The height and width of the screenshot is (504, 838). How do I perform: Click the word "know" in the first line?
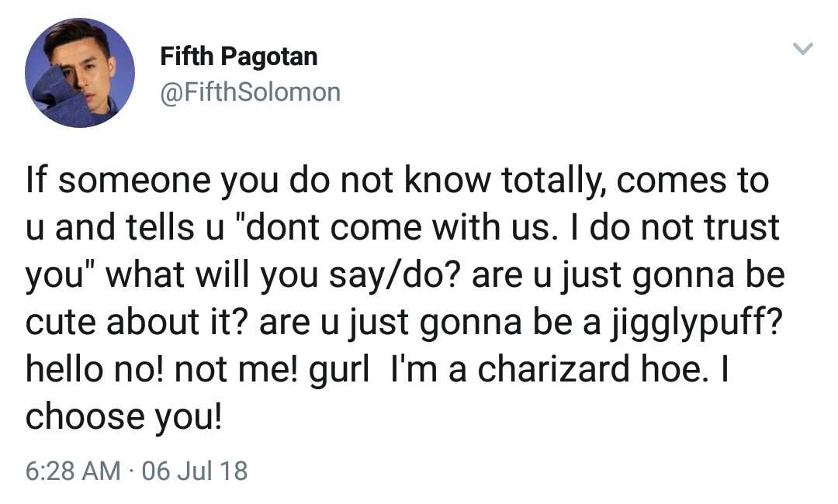click(447, 180)
